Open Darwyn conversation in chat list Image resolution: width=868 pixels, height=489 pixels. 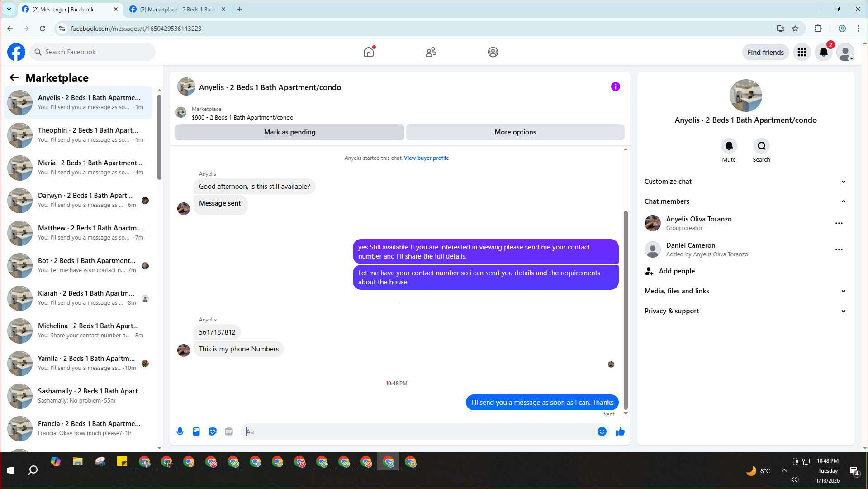(78, 200)
